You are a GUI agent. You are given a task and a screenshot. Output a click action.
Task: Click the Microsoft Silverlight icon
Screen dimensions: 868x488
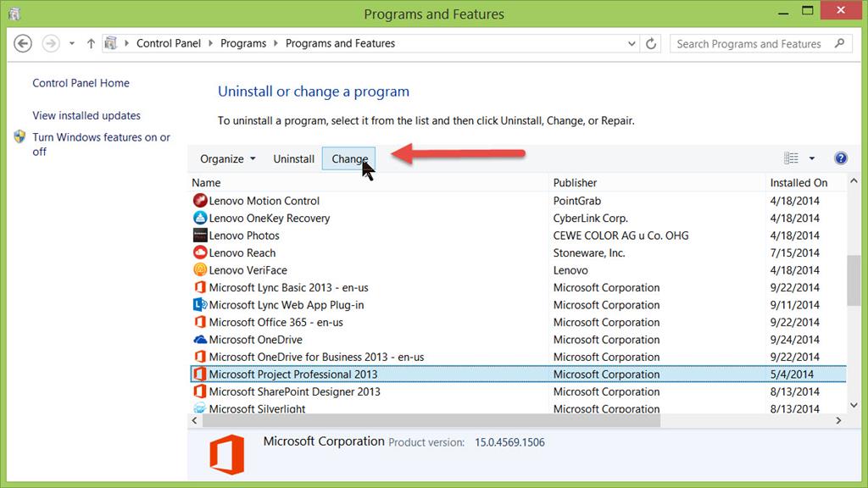(x=200, y=408)
